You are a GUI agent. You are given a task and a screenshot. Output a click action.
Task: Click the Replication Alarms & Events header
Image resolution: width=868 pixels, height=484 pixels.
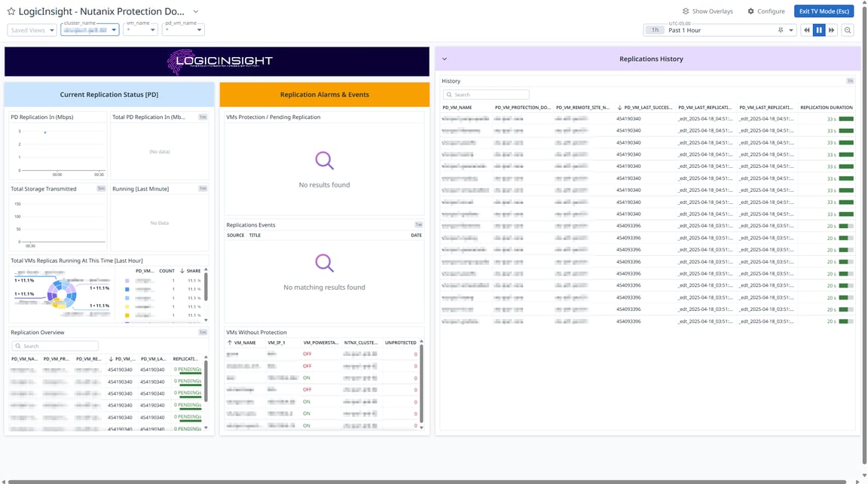(x=325, y=95)
